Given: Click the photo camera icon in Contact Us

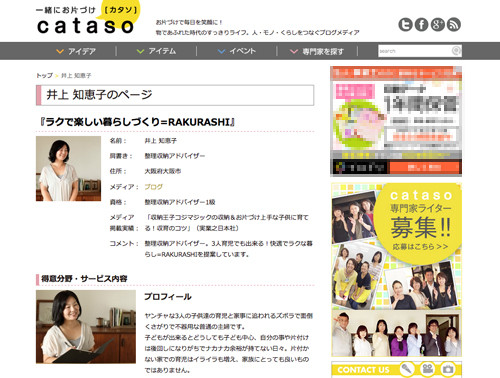Looking at the screenshot, I should [x=448, y=369].
